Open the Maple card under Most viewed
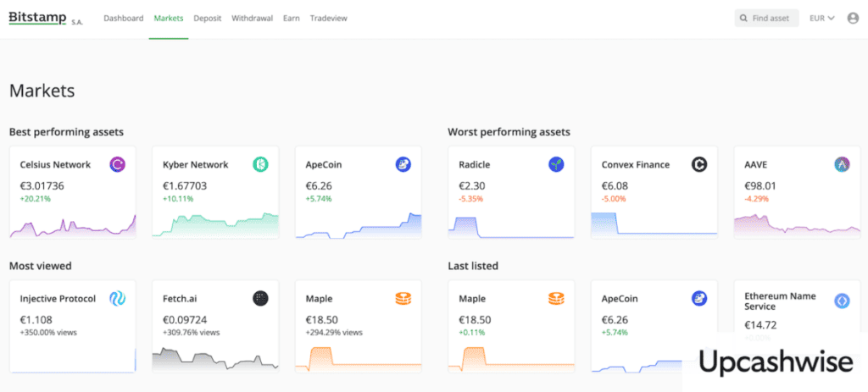 [x=359, y=326]
